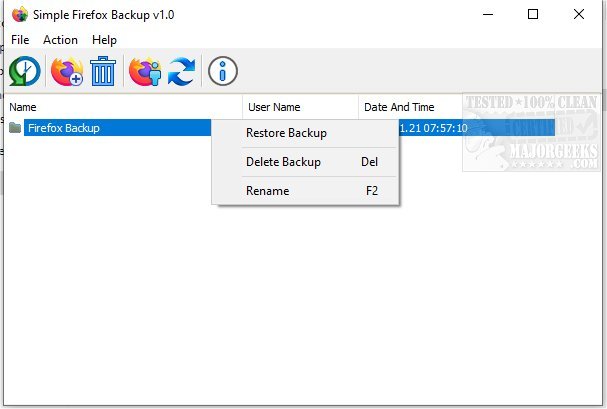Click the app icon in the title bar

click(17, 15)
